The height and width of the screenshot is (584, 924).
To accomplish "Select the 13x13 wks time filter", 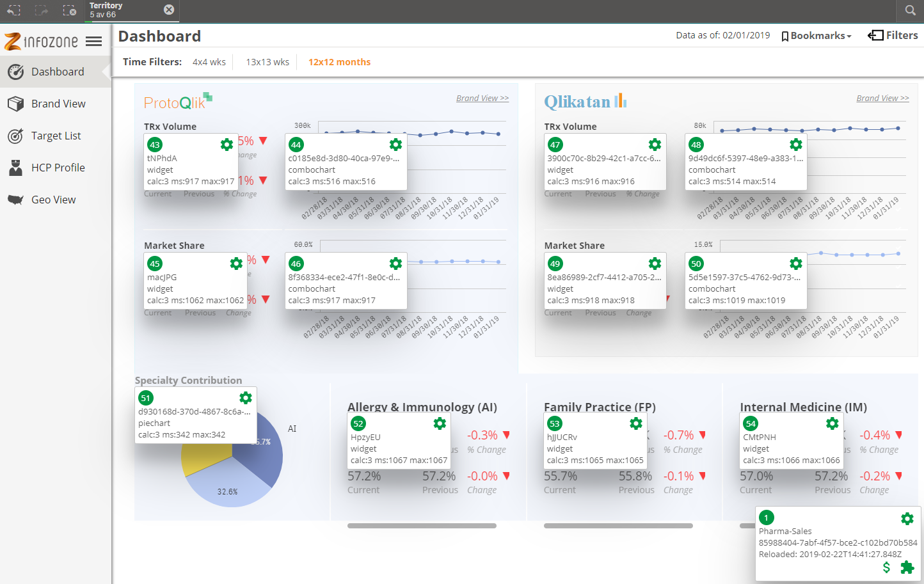I will (267, 62).
